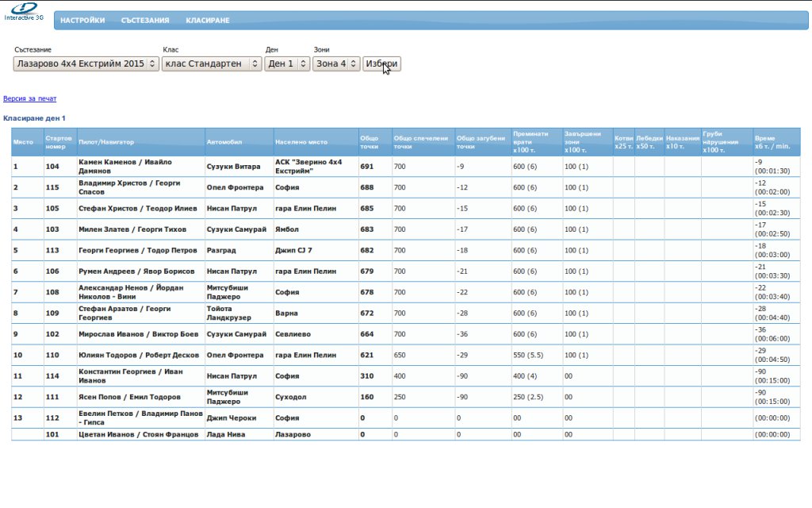The width and height of the screenshot is (812, 508).
Task: Click the Котви x25 т. header
Action: [624, 142]
